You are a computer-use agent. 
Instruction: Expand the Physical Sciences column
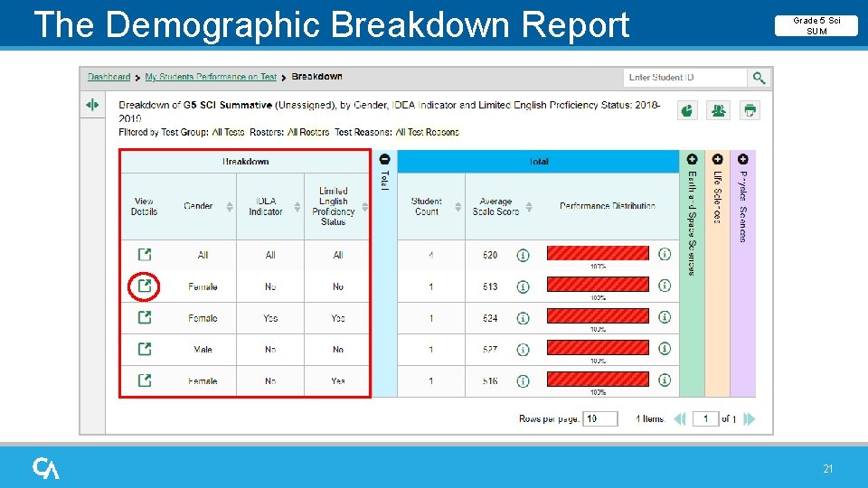click(743, 159)
